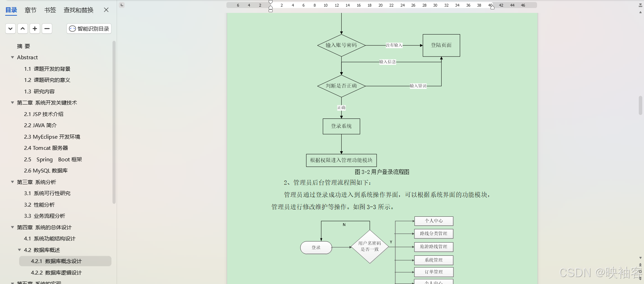Click the caption 图 3-2 用户登录流程图
Image resolution: width=644 pixels, height=284 pixels.
(x=382, y=172)
